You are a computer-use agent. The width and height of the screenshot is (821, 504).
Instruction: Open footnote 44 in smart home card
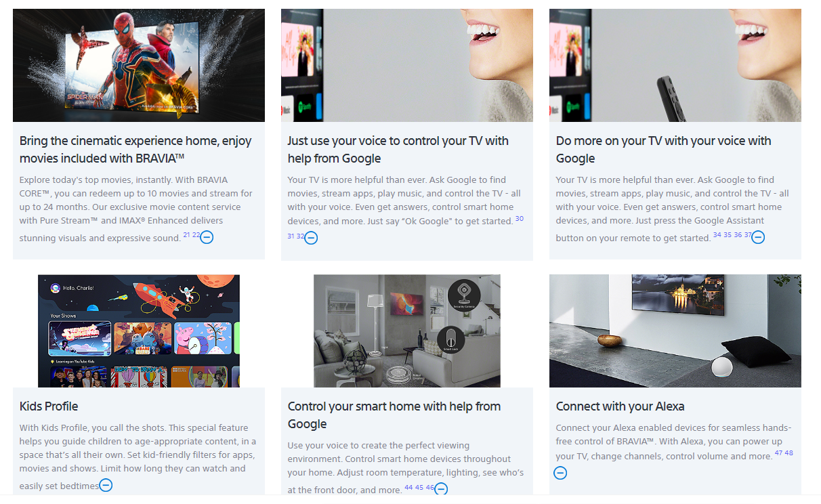pyautogui.click(x=408, y=487)
